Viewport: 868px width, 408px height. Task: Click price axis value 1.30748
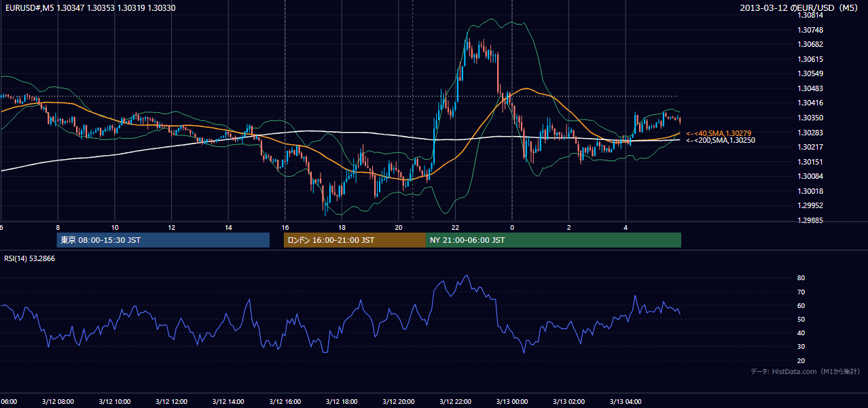click(x=810, y=30)
